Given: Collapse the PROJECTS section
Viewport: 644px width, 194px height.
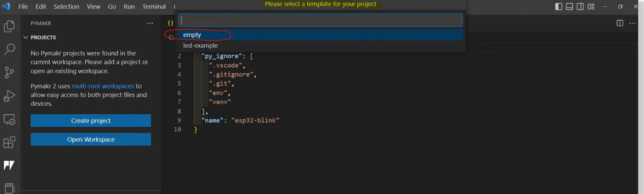Looking at the screenshot, I should (x=26, y=37).
